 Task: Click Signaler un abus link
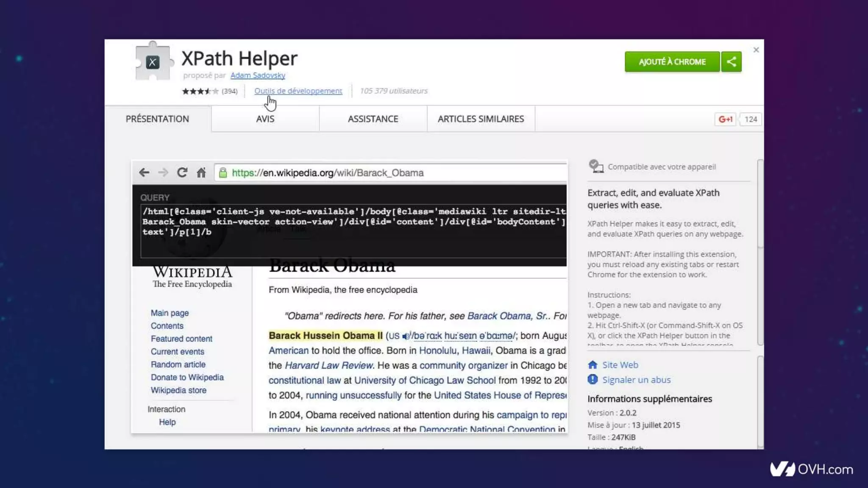(636, 380)
